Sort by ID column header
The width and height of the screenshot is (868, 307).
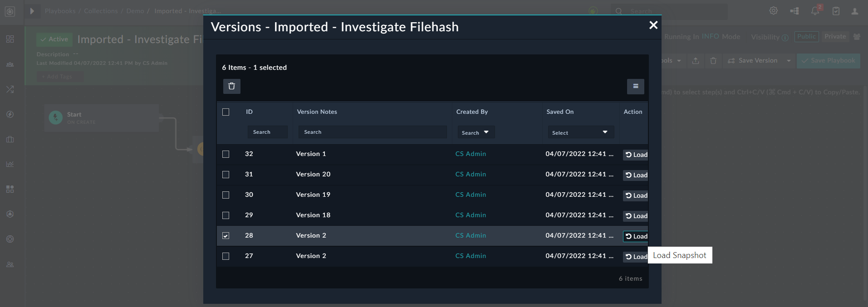click(x=250, y=112)
